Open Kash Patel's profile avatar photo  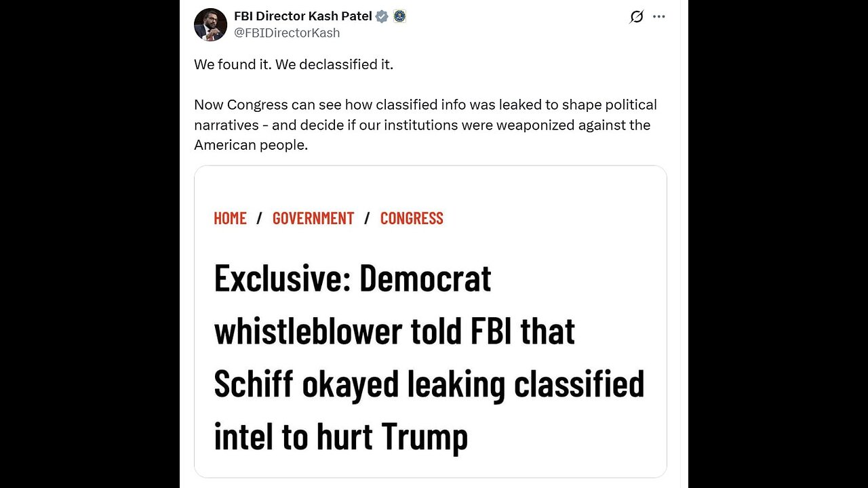coord(210,24)
